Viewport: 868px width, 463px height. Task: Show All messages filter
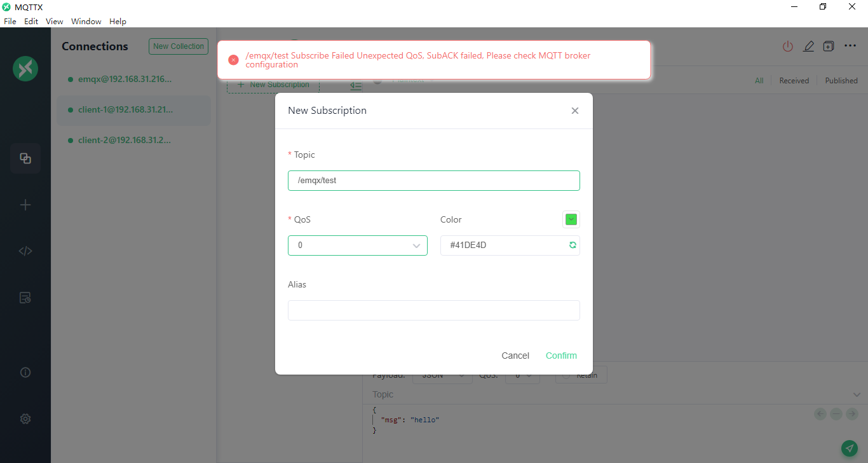click(x=759, y=81)
